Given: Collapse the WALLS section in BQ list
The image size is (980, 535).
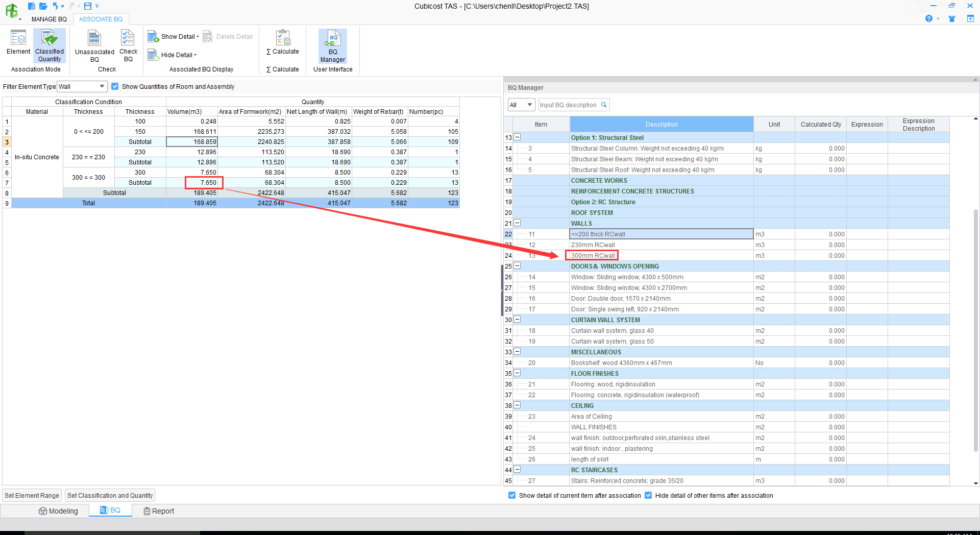Looking at the screenshot, I should 517,223.
